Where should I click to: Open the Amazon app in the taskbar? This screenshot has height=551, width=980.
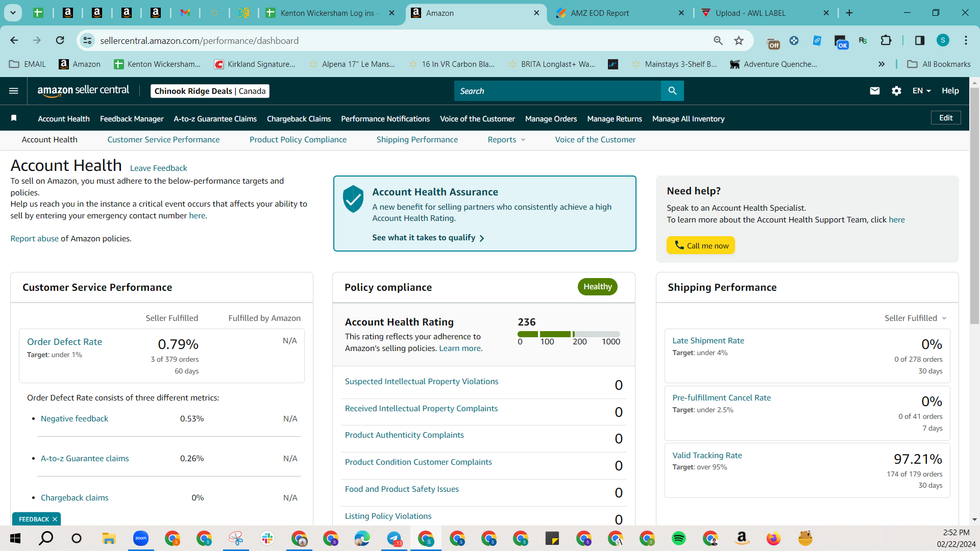pyautogui.click(x=742, y=538)
